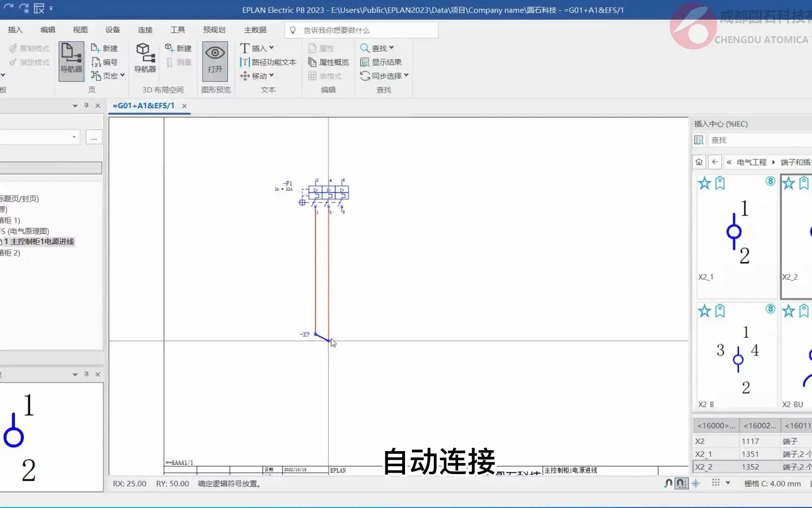The image size is (812, 508).
Task: Open the 主数据 ribbon tab
Action: [x=255, y=30]
